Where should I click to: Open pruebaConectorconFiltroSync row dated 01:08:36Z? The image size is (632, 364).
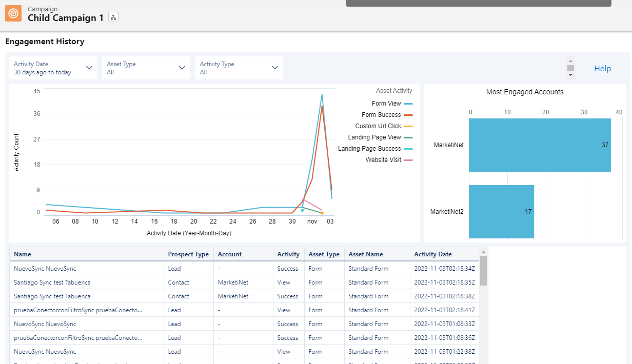tap(244, 338)
